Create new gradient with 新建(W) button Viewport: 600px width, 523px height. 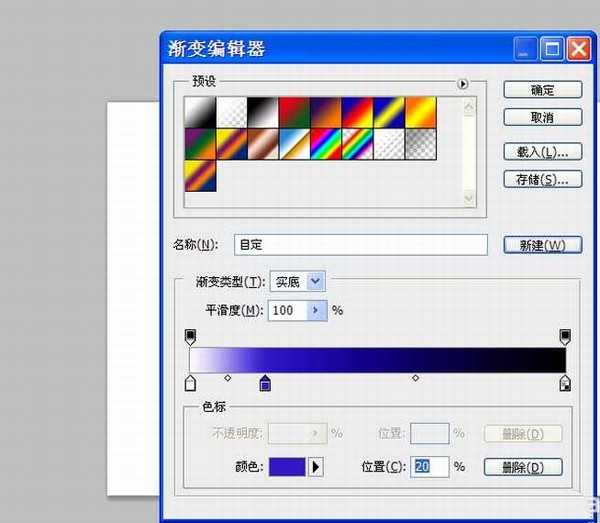543,245
